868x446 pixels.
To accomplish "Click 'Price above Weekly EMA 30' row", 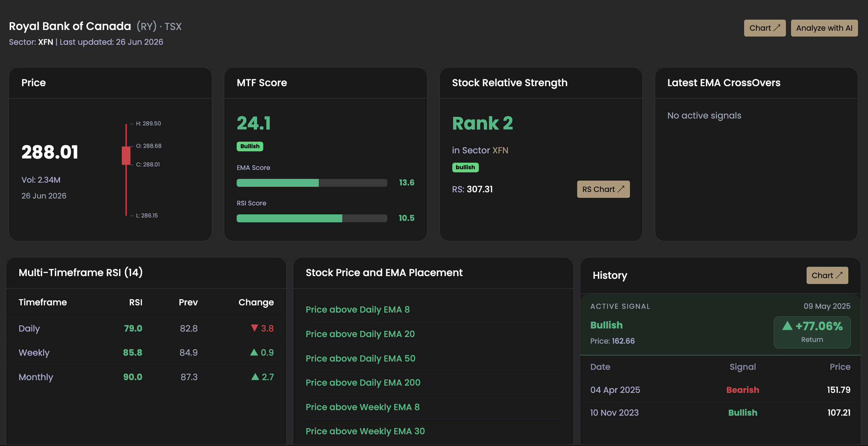I will point(433,431).
